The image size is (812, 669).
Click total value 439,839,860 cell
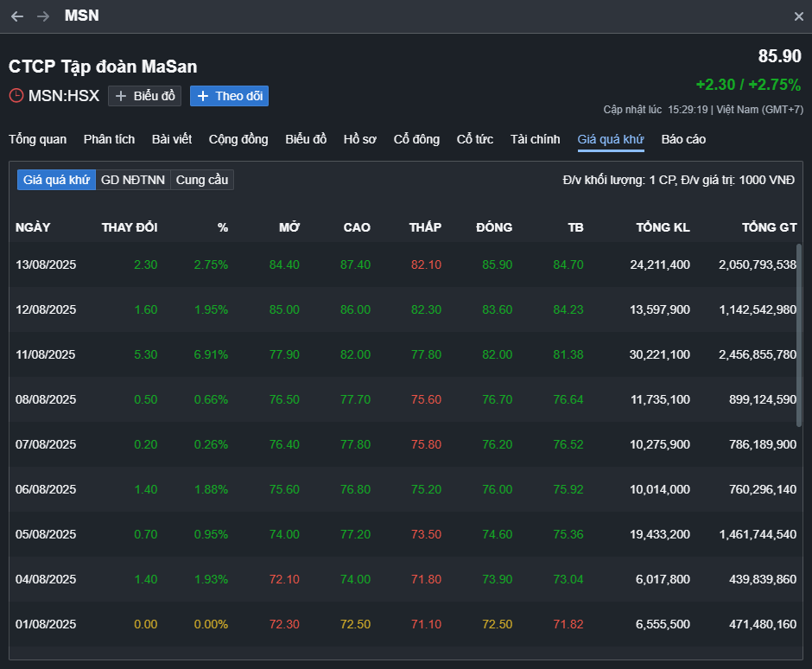tap(763, 579)
